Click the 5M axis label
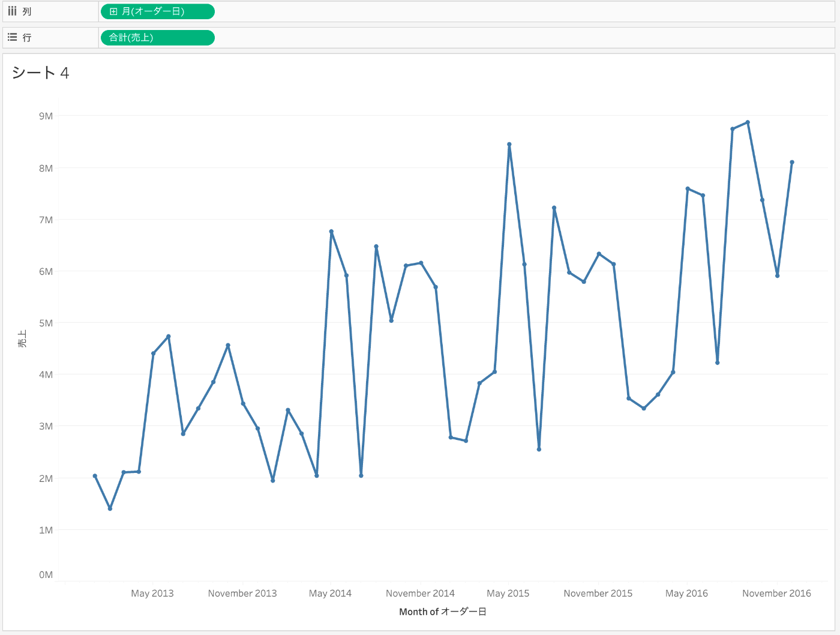The width and height of the screenshot is (840, 635). point(46,323)
